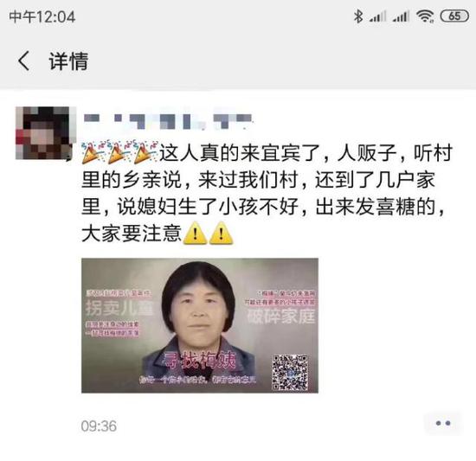
Task: Tap the 详情 page title
Action: point(68,61)
